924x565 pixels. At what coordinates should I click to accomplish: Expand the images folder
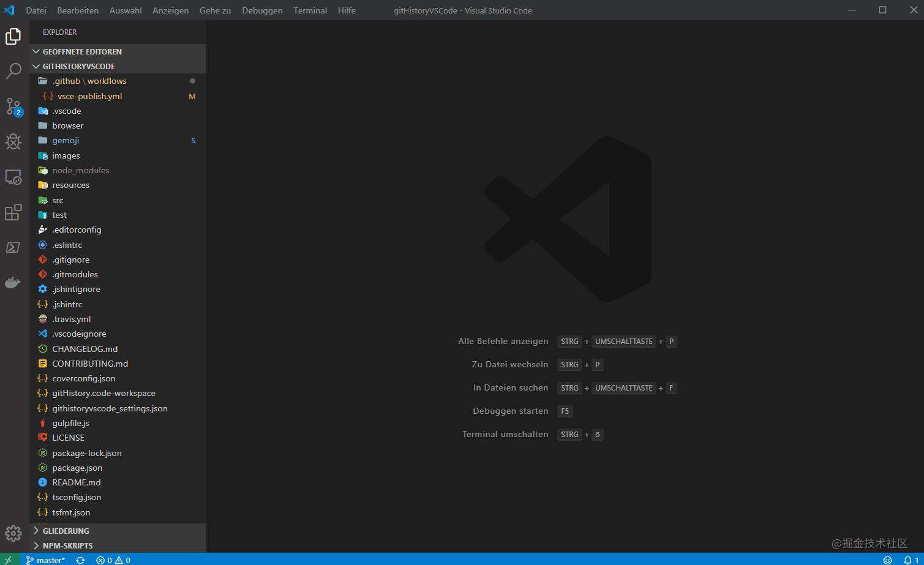[x=118, y=155]
